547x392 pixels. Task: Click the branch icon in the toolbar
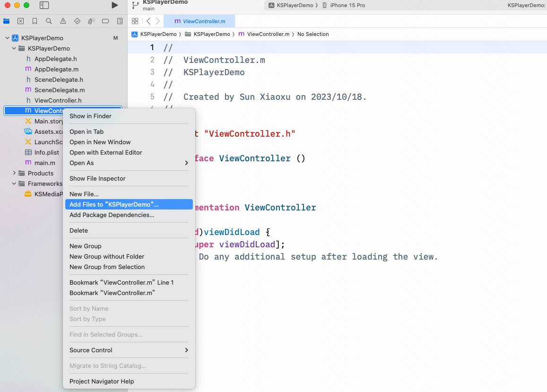pyautogui.click(x=135, y=5)
